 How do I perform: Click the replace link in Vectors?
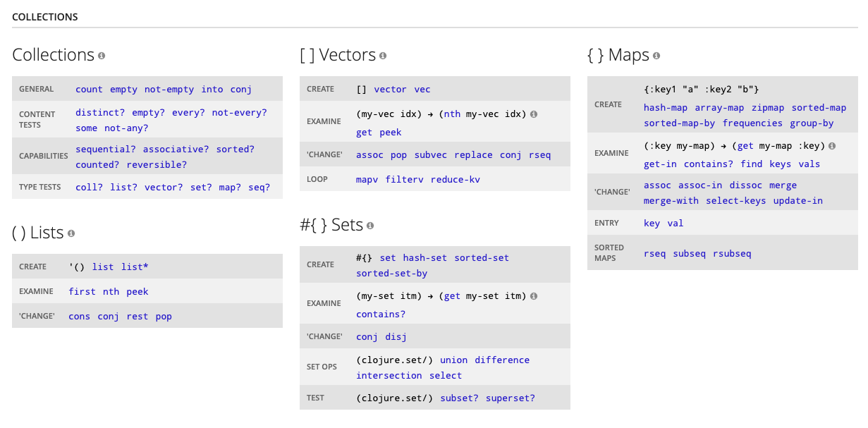click(474, 155)
